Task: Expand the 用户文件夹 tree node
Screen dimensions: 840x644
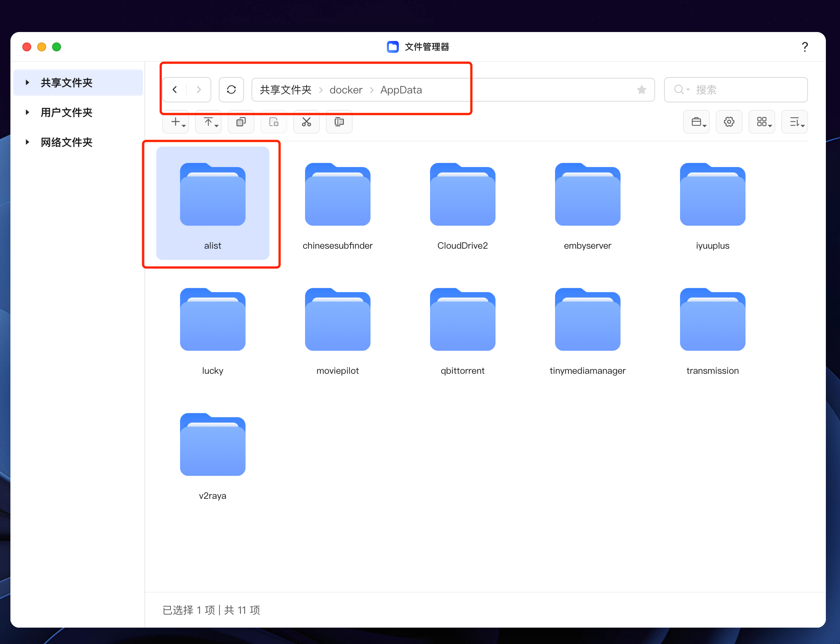Action: [x=27, y=112]
